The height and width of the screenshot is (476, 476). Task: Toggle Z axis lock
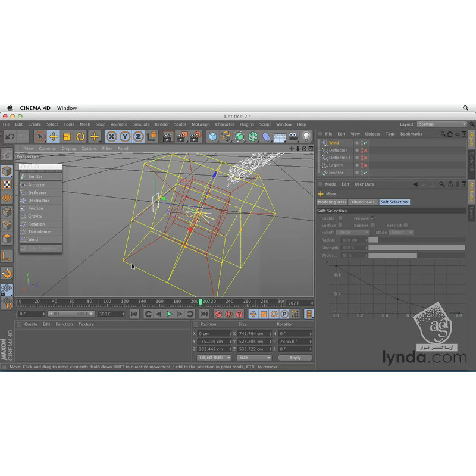pos(138,137)
